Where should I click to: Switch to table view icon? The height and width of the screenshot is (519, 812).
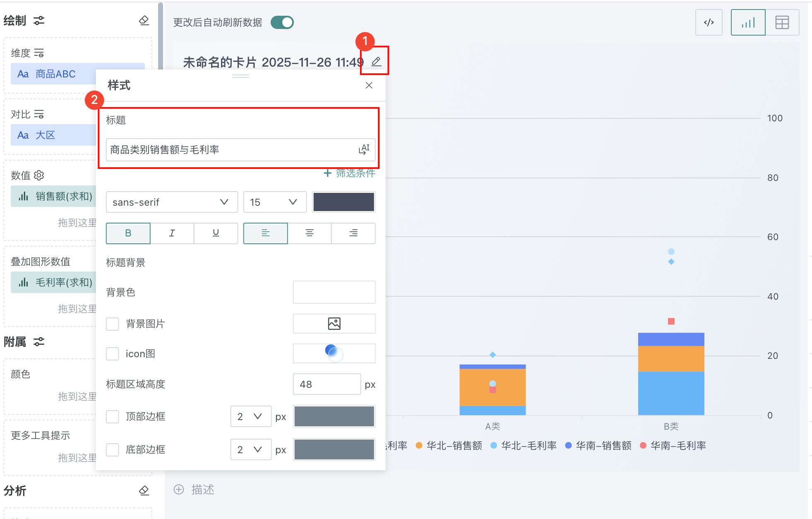pyautogui.click(x=782, y=22)
